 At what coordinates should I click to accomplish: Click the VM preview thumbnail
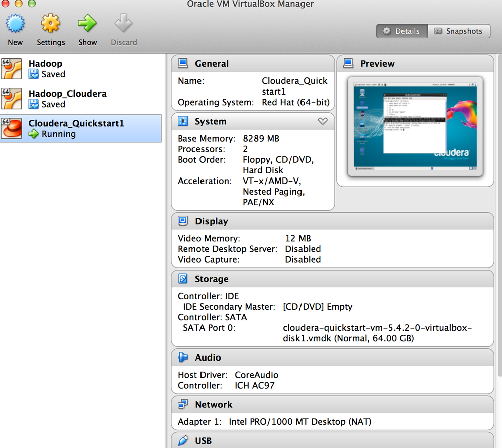pyautogui.click(x=415, y=126)
